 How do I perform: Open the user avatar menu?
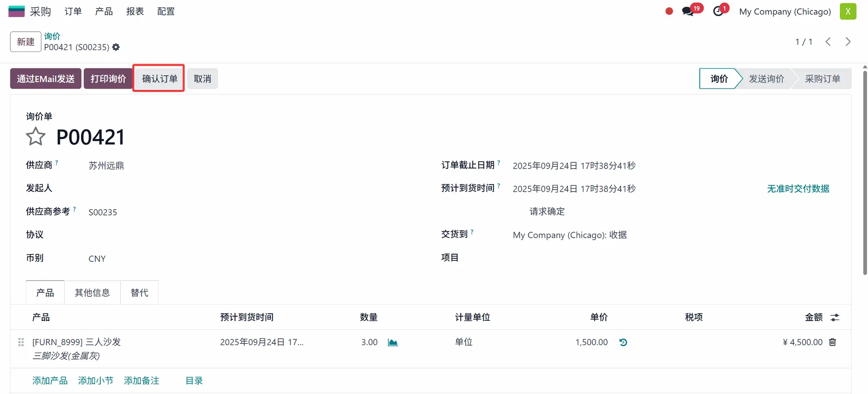tap(848, 11)
